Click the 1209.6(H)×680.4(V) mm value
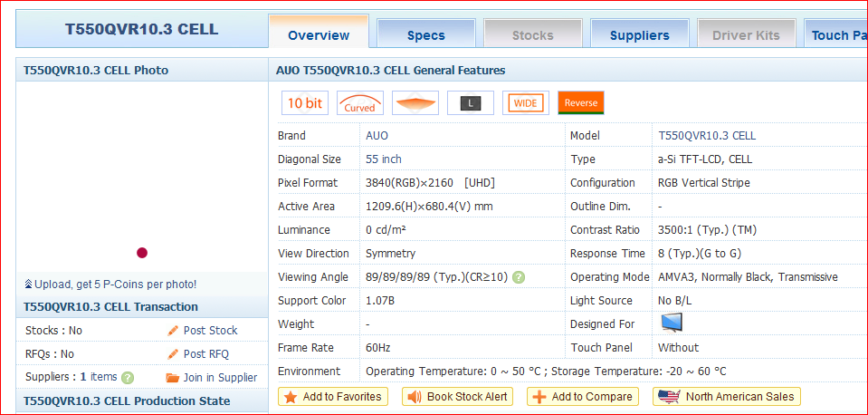The width and height of the screenshot is (868, 415). tap(429, 207)
